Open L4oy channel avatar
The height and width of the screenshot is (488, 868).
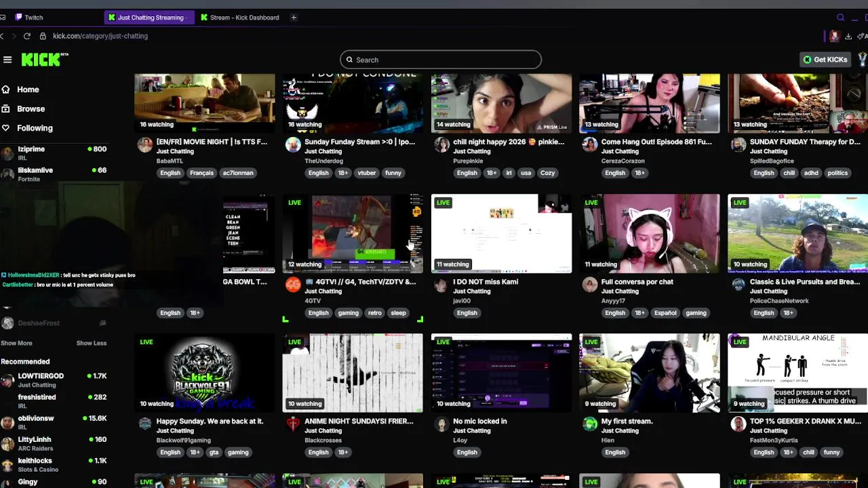[441, 424]
